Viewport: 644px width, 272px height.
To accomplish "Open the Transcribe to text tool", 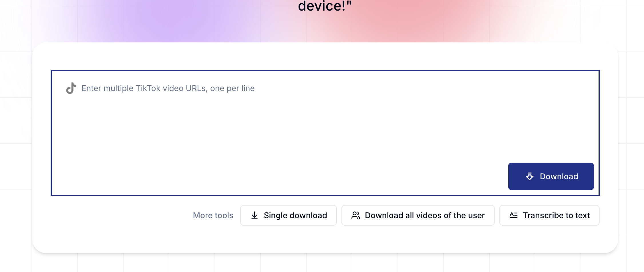I will 549,215.
